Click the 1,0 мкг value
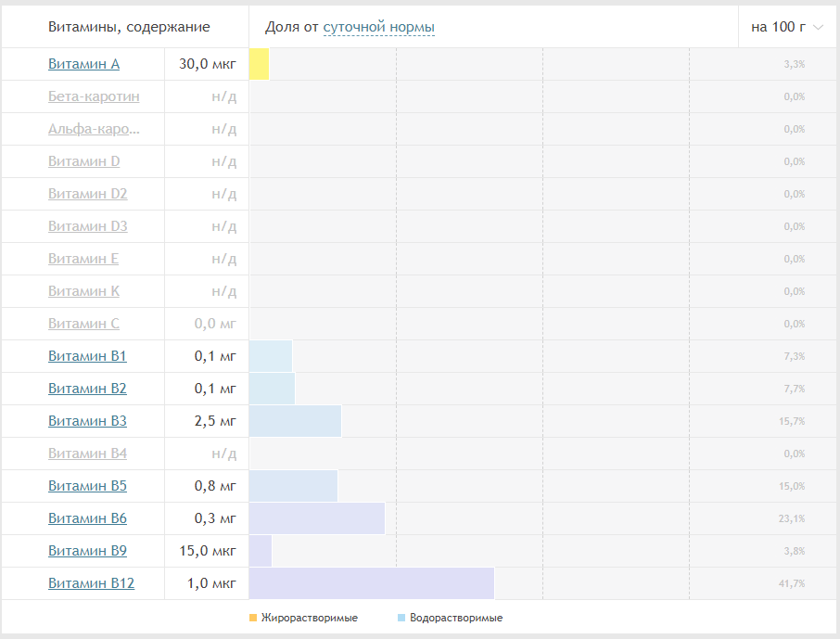Screen dimensions: 840x639 211,583
